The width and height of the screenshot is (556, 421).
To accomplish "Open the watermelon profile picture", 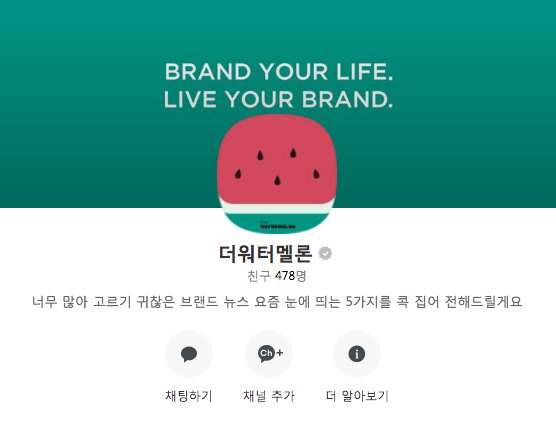I will click(x=277, y=174).
